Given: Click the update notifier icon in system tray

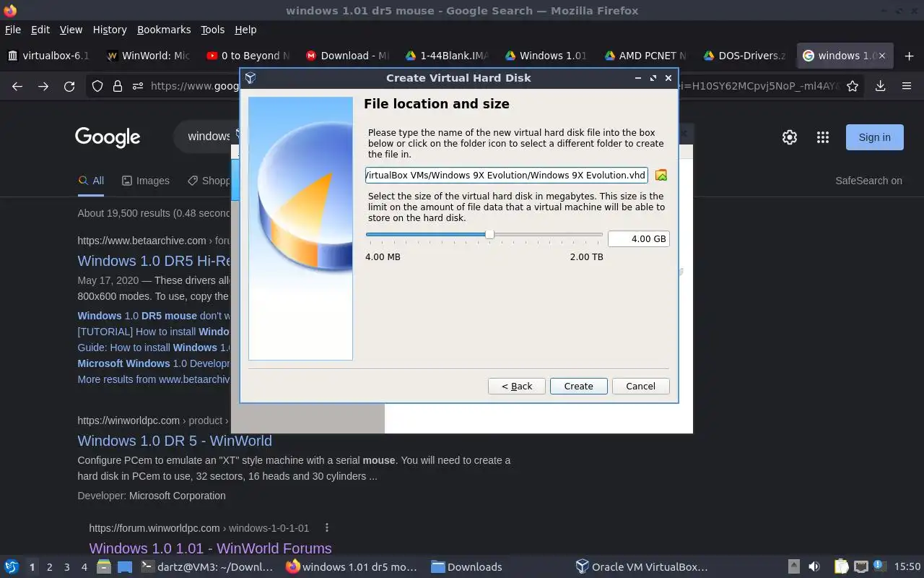Looking at the screenshot, I should [x=879, y=566].
